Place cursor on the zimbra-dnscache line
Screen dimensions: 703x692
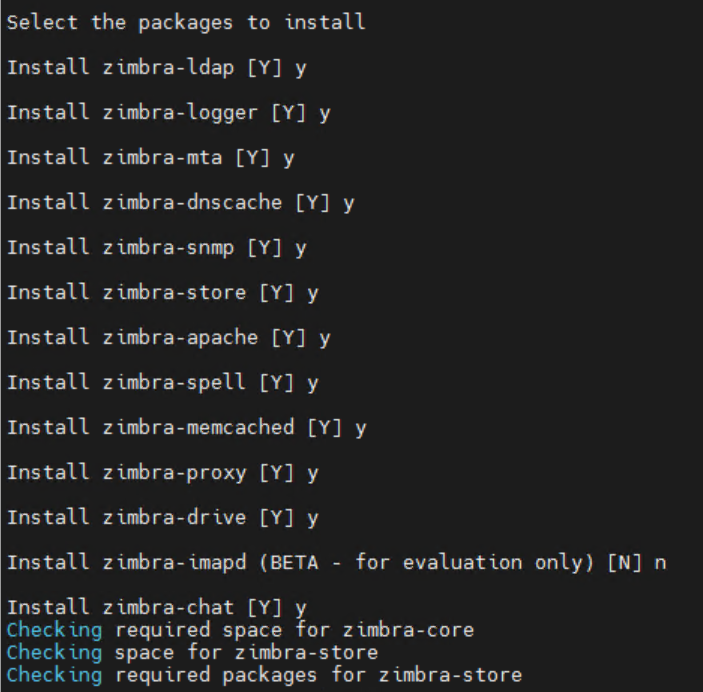[180, 203]
